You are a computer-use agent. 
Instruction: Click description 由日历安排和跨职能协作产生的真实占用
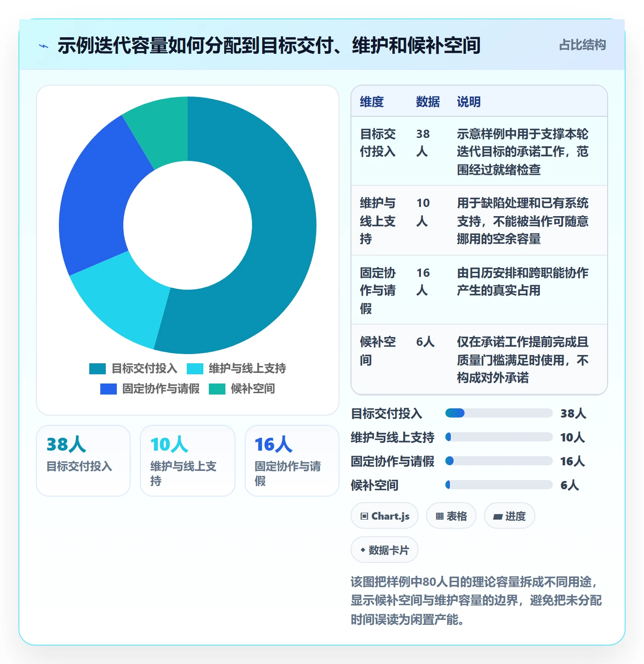(x=523, y=281)
